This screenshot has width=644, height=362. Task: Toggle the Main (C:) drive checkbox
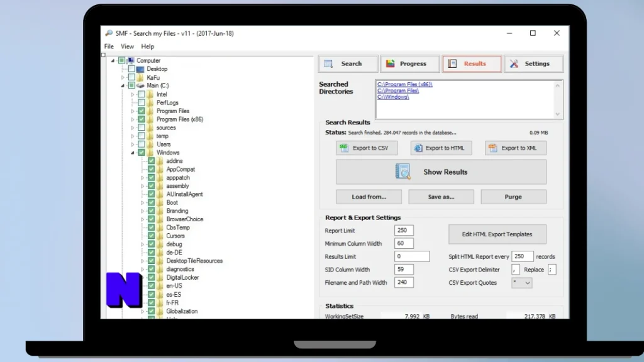[132, 85]
